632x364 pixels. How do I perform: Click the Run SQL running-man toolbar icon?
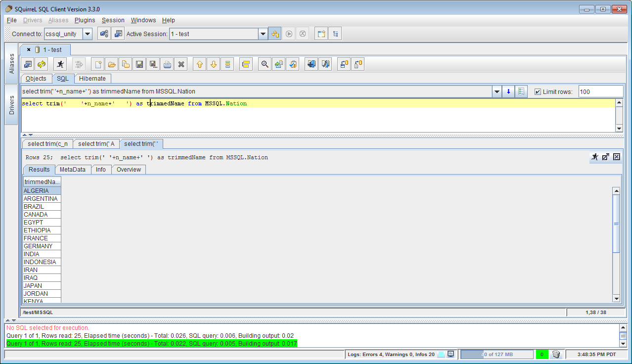[60, 64]
